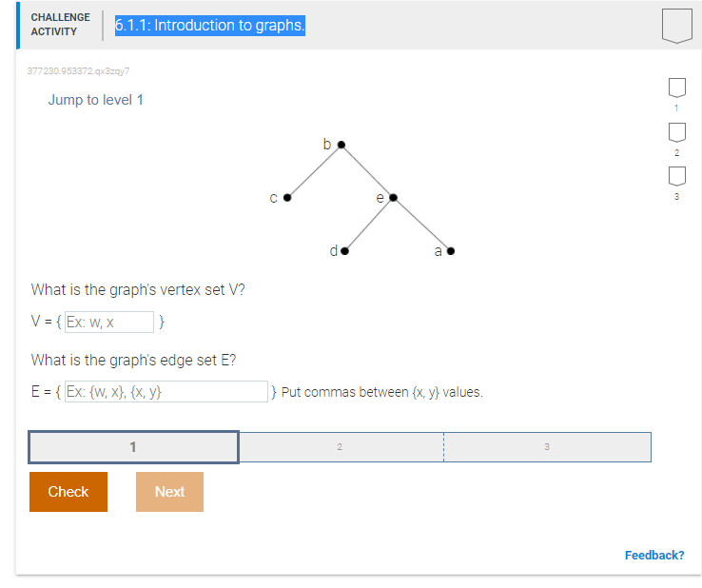Click vertex d in the graph
Image resolution: width=702 pixels, height=588 pixels.
tap(344, 251)
